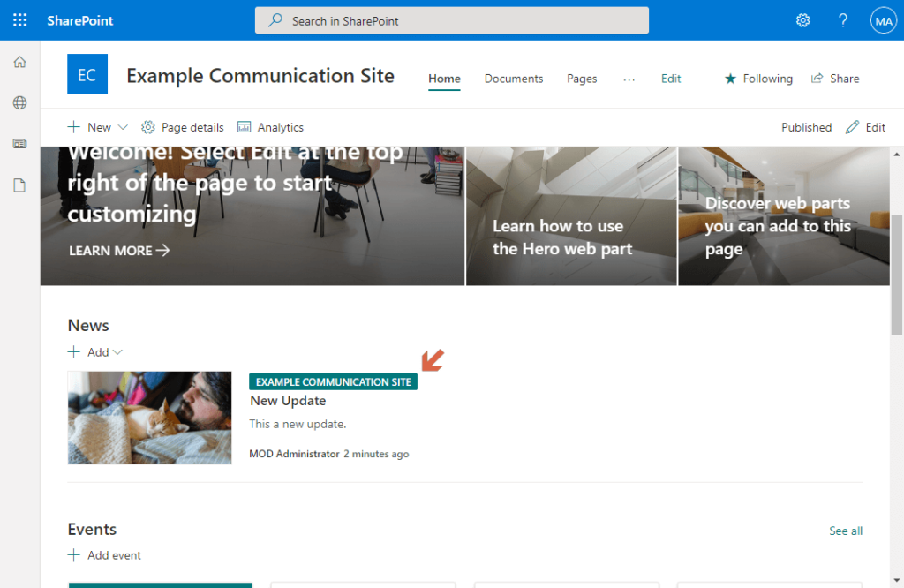Screen dimensions: 904x588
Task: Open the app launcher waffle icon
Action: pos(19,20)
